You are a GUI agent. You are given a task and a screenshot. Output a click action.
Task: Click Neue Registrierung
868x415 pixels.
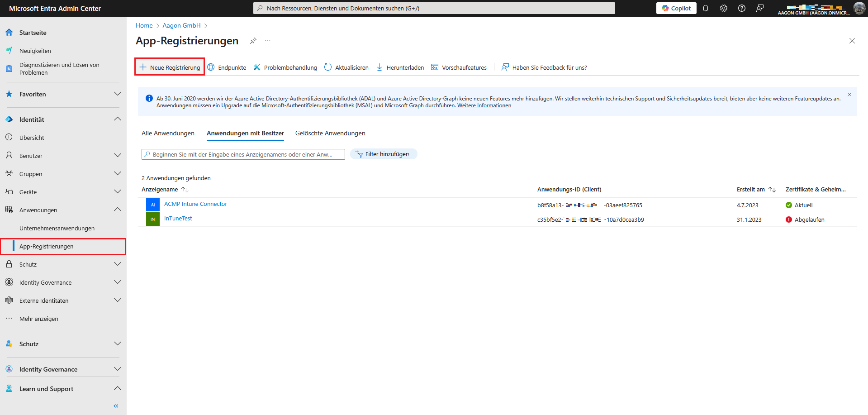170,67
